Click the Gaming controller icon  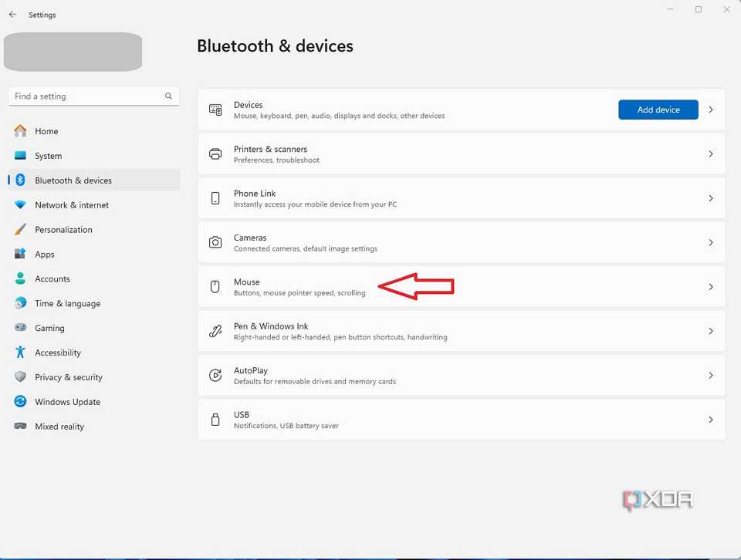20,327
